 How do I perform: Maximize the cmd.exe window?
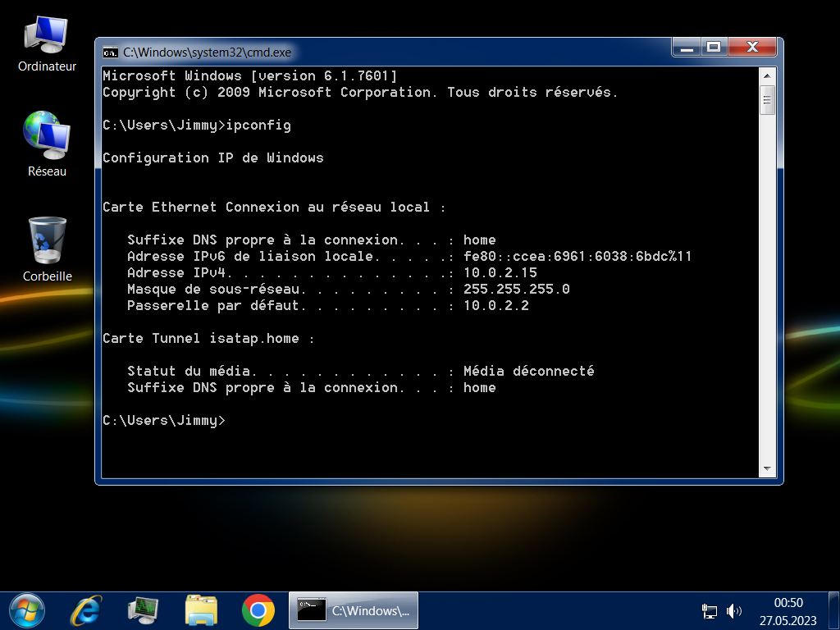click(713, 48)
